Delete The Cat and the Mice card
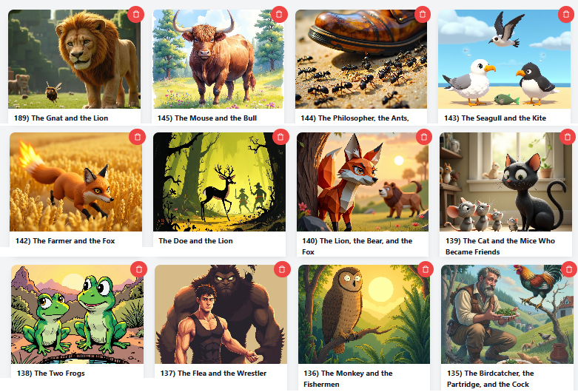 [x=568, y=137]
